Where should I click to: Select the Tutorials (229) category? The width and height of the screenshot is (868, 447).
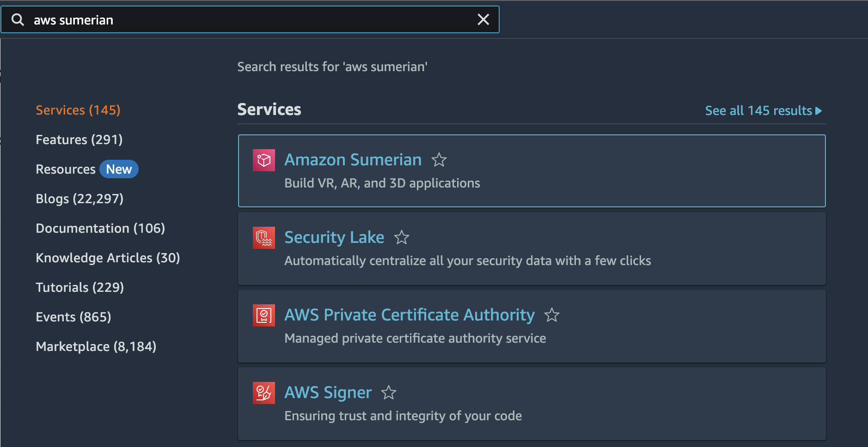[x=80, y=287]
